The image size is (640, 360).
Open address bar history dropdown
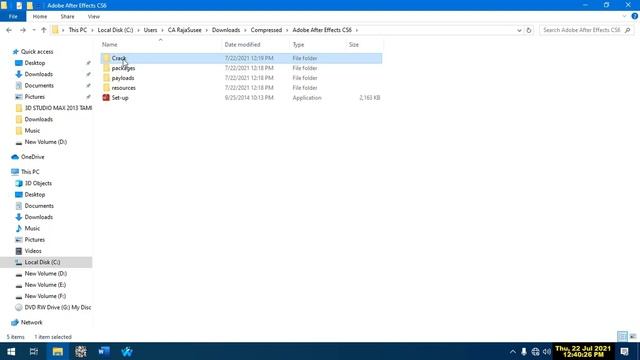pyautogui.click(x=519, y=30)
